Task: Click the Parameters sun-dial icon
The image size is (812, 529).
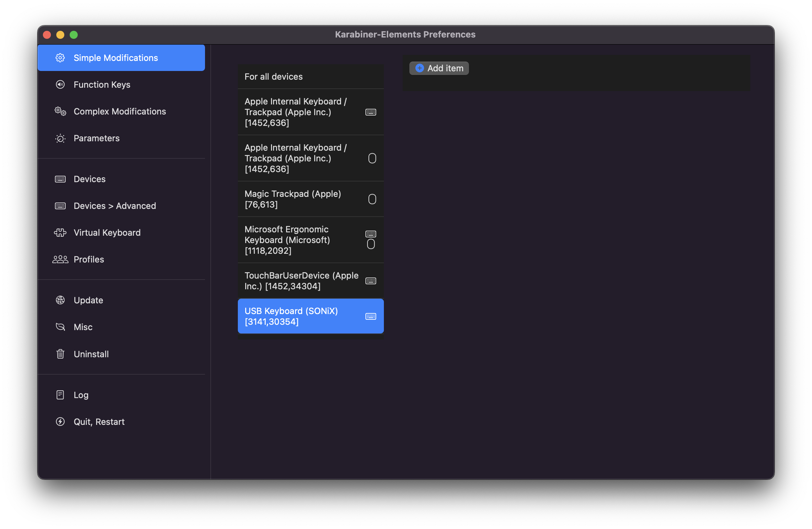Action: click(x=60, y=138)
